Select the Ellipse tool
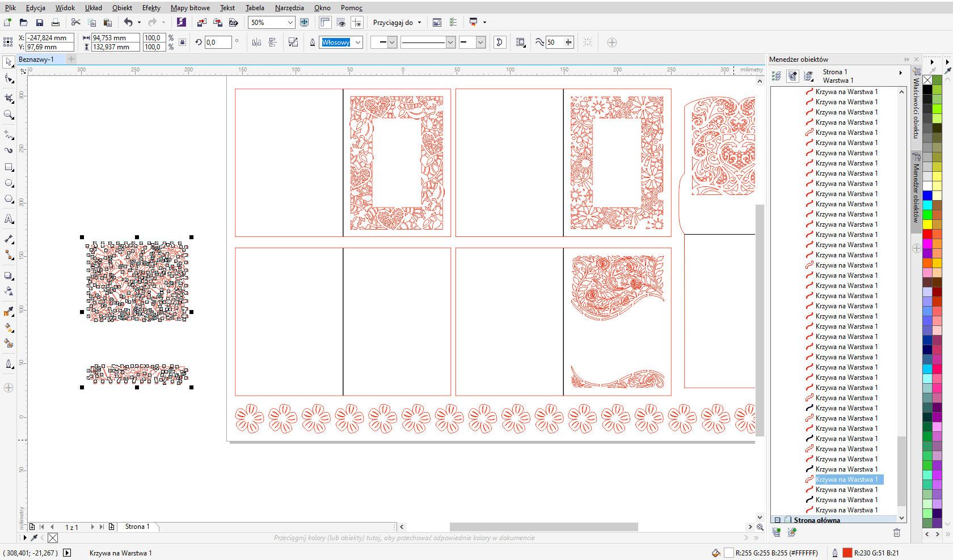Viewport: 953px width, 560px height. click(9, 183)
